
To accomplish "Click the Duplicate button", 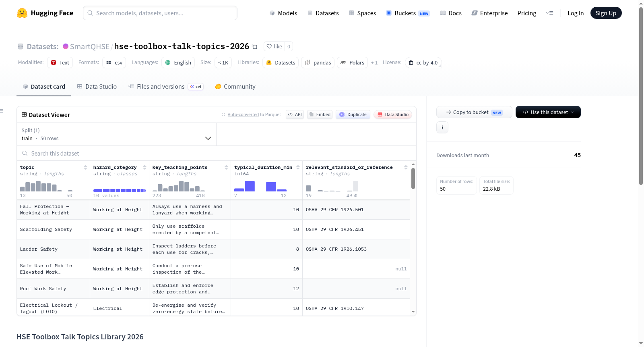I will pos(353,114).
